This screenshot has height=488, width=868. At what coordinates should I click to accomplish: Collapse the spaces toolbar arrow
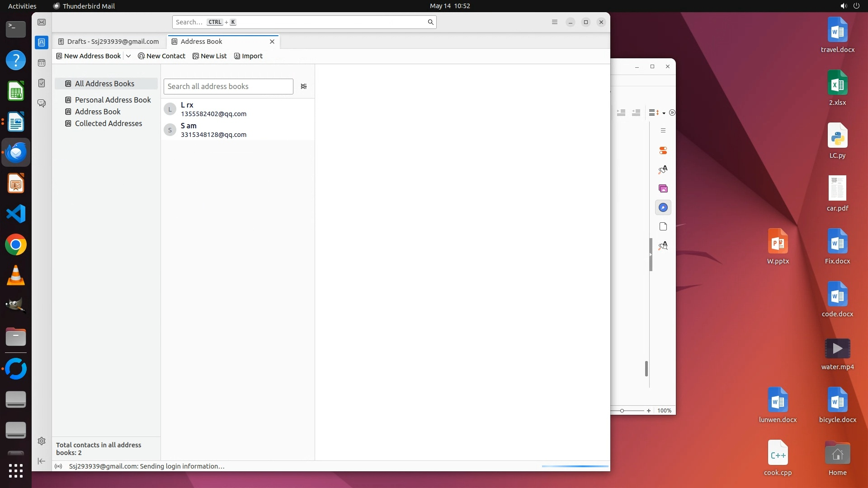42,461
